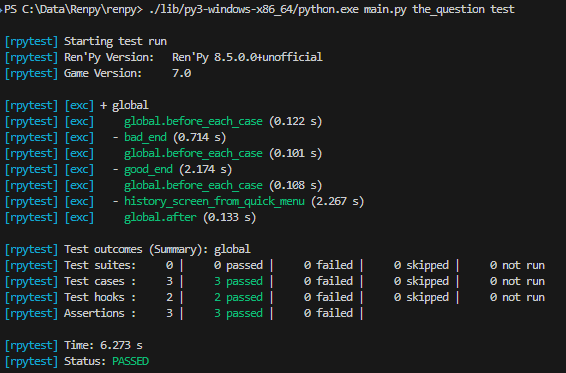Click 'Test suites:' row label
The width and height of the screenshot is (566, 373).
(x=100, y=265)
